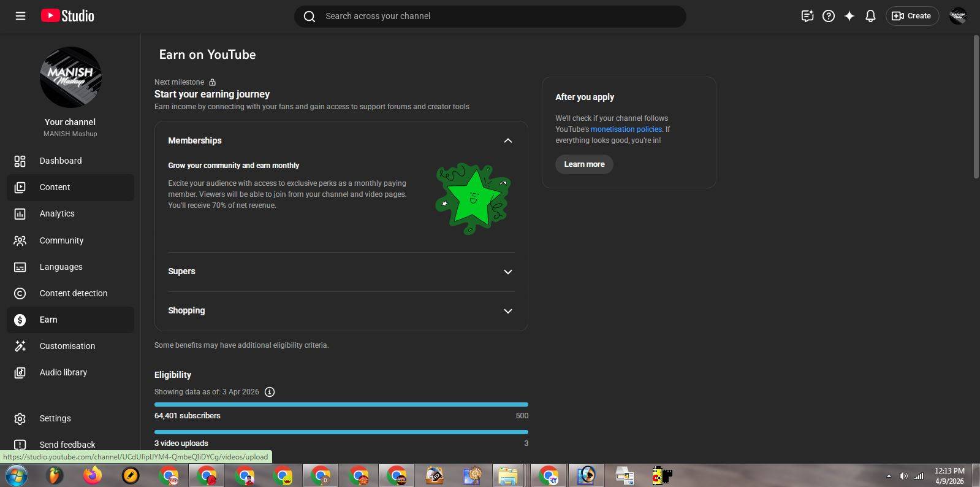Click the subscribers eligibility progress bar
This screenshot has width=980, height=487.
tap(341, 405)
